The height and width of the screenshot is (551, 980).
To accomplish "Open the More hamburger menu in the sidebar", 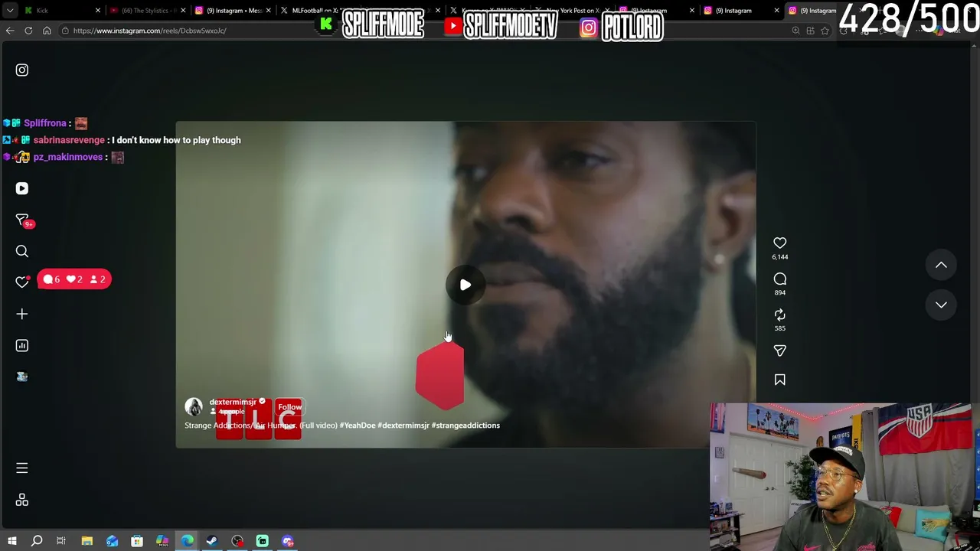I will pos(22,468).
